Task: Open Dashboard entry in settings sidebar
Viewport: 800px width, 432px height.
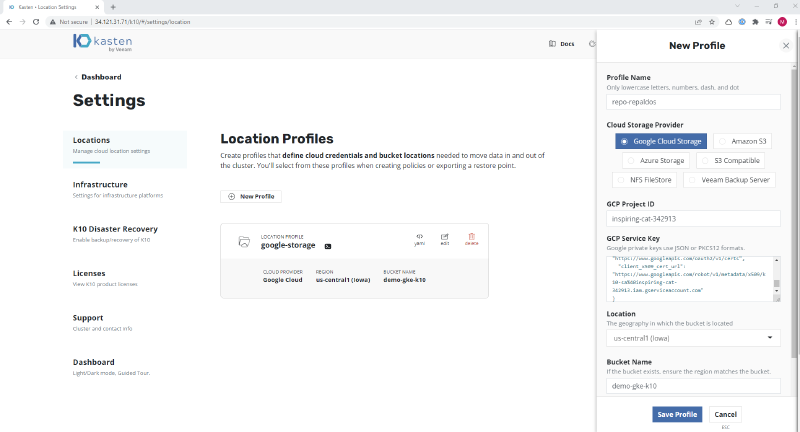Action: (x=112, y=367)
